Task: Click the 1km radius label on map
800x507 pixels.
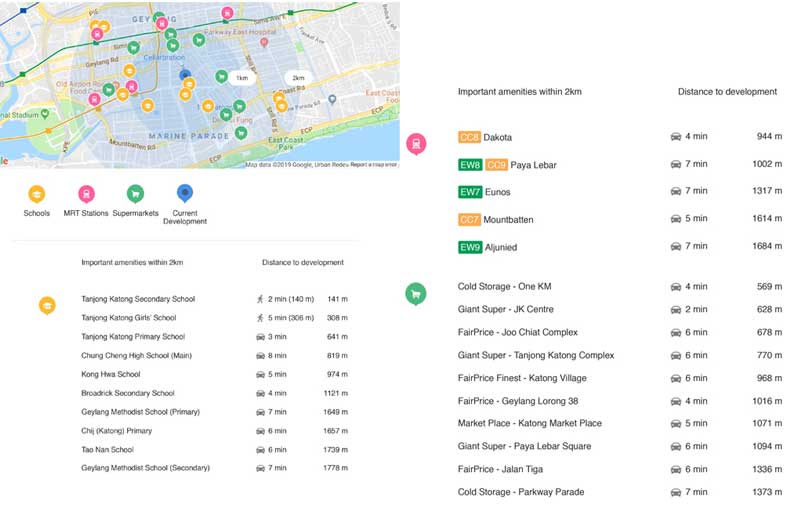Action: pyautogui.click(x=242, y=78)
